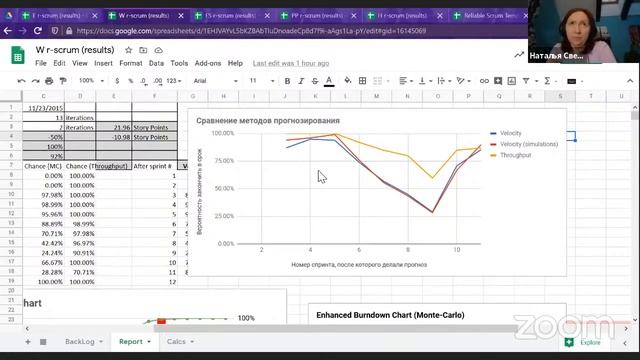Insert a chart icon

point(512,81)
